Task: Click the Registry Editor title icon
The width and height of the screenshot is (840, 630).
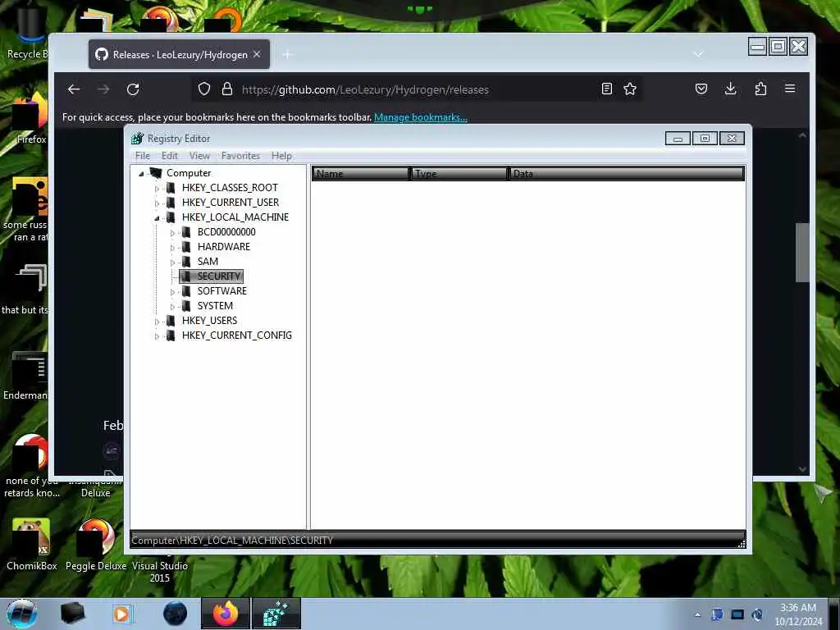Action: point(137,138)
